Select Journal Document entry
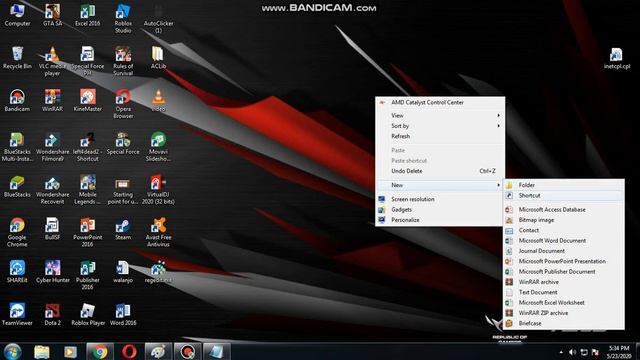Image resolution: width=640 pixels, height=360 pixels. [564, 251]
